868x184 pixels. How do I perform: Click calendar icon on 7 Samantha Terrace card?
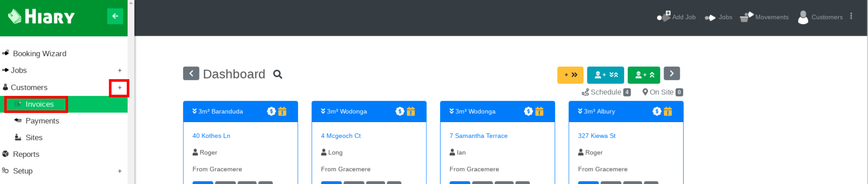(x=540, y=111)
